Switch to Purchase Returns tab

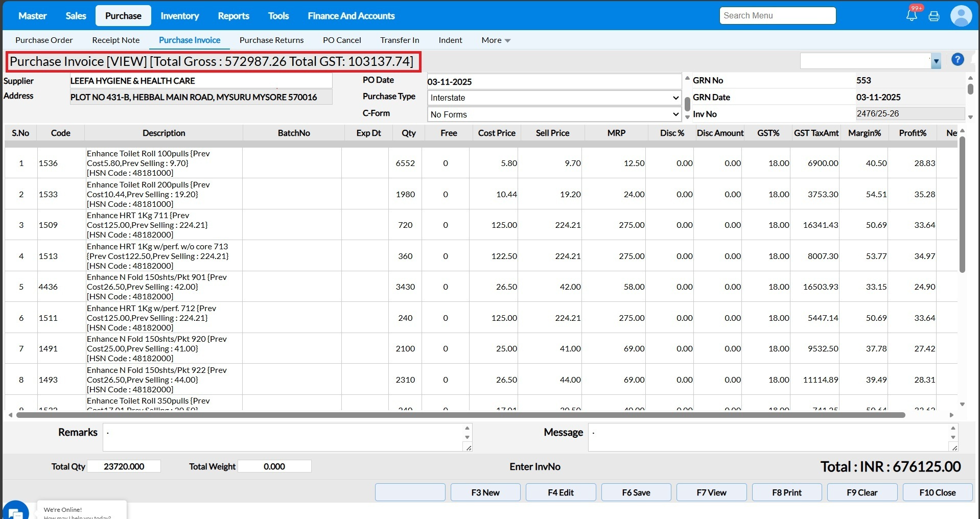[271, 40]
